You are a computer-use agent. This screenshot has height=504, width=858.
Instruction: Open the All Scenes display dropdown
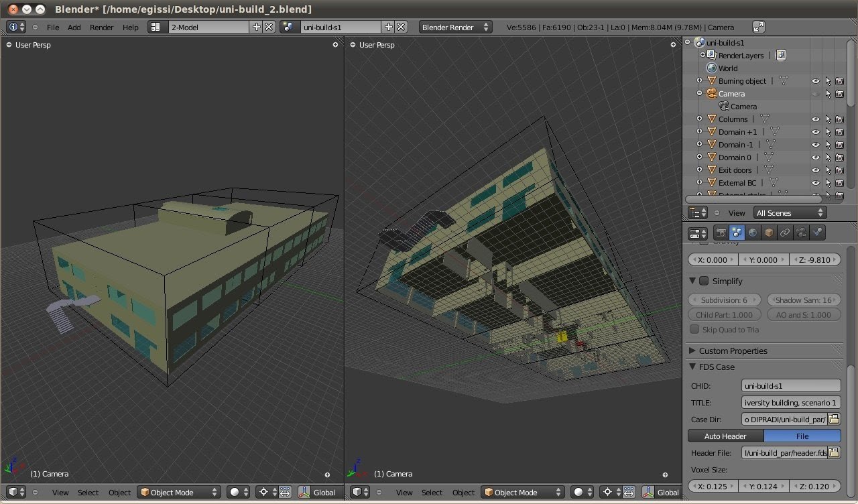click(x=789, y=212)
